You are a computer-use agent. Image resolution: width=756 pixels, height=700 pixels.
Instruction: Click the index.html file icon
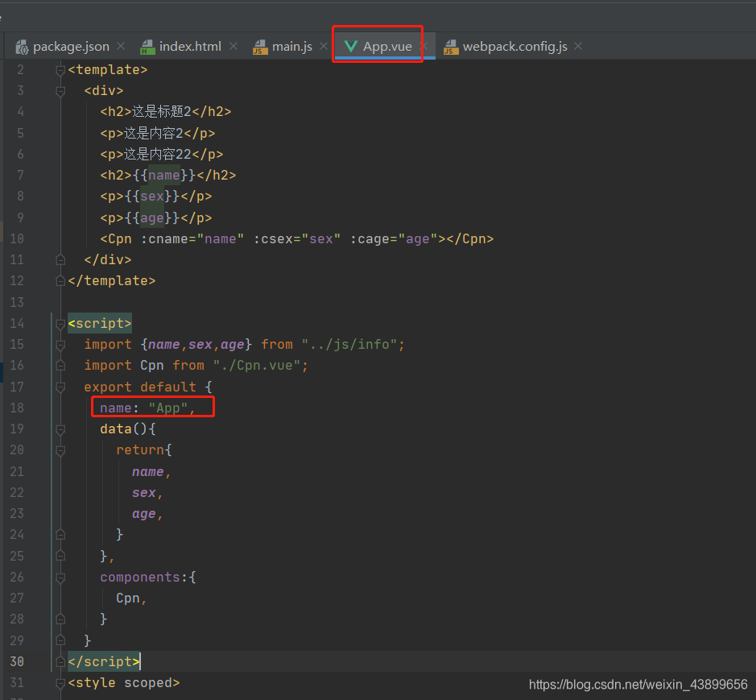pos(147,47)
